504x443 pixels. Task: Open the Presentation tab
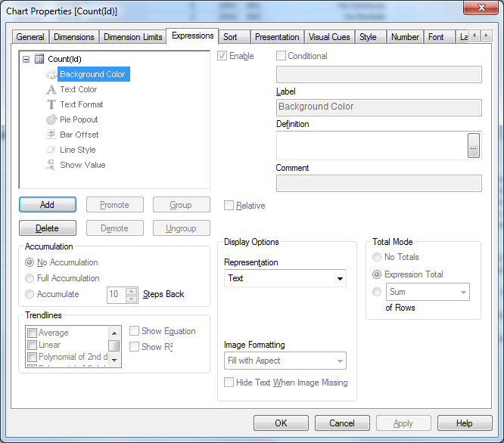pos(277,37)
